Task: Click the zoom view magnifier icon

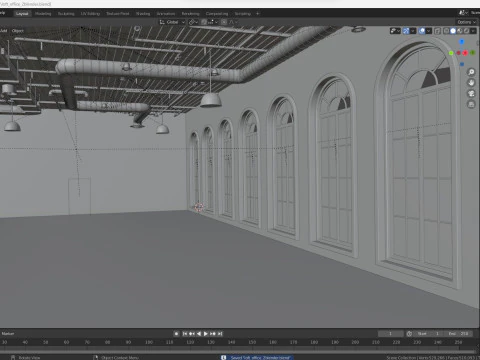Action: 471,72
